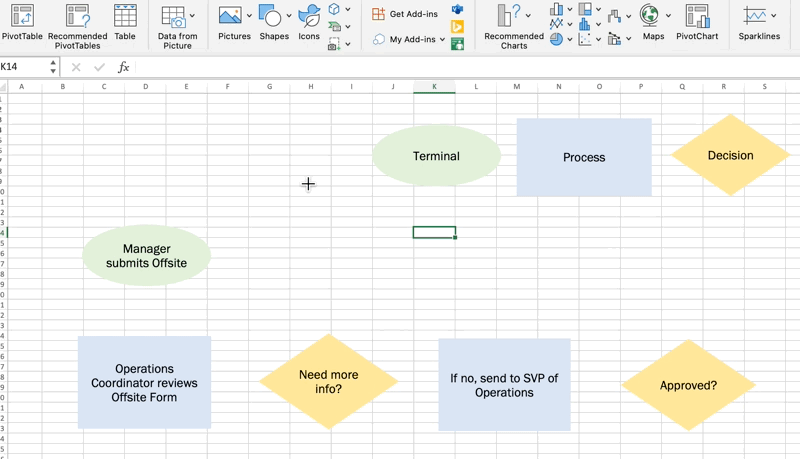Insert a Scatter chart icon
Image resolution: width=800 pixels, height=459 pixels.
click(x=585, y=39)
